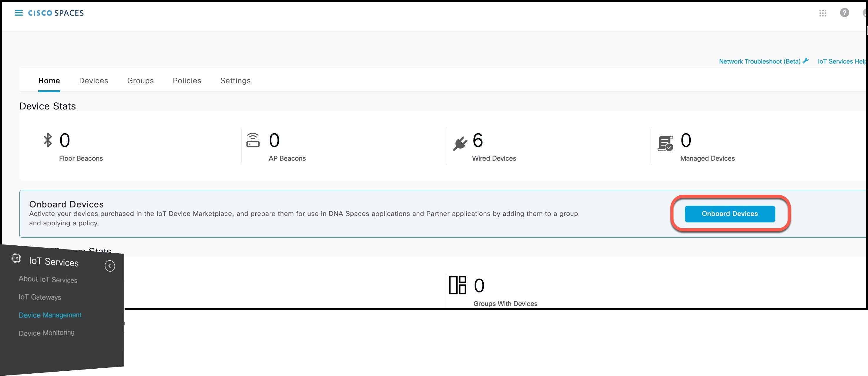Screen dimensions: 868x376
Task: Open the Policies tab
Action: click(x=187, y=81)
